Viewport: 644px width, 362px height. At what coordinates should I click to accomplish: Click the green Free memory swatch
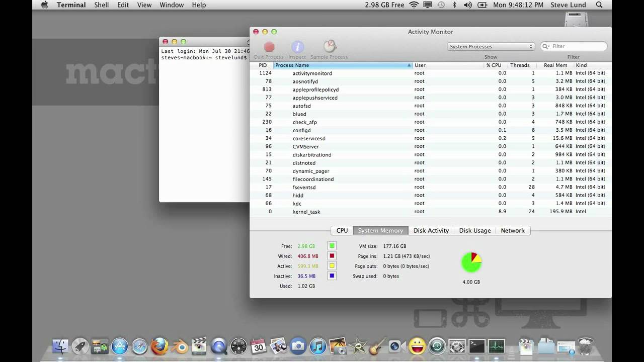[x=332, y=246]
